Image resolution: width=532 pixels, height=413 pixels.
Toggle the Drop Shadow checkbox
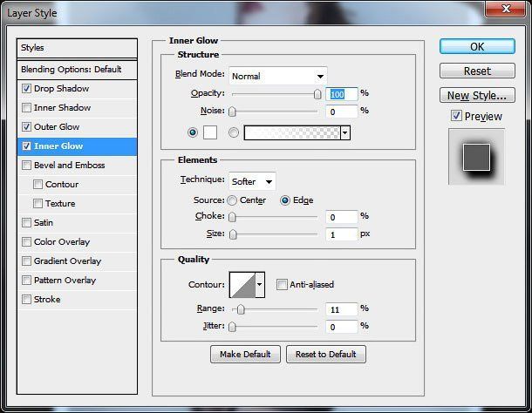tap(26, 89)
